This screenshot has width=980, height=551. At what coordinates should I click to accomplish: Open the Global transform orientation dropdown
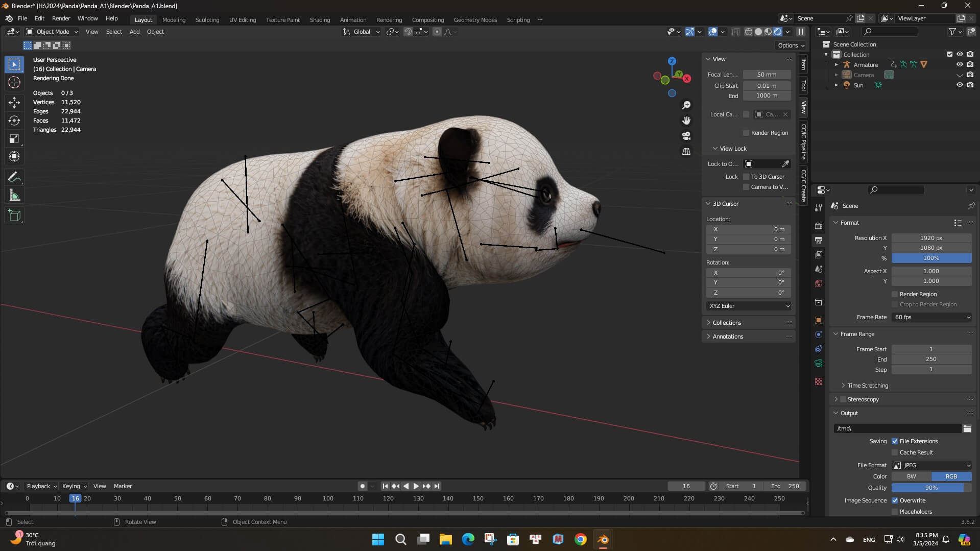tap(361, 32)
